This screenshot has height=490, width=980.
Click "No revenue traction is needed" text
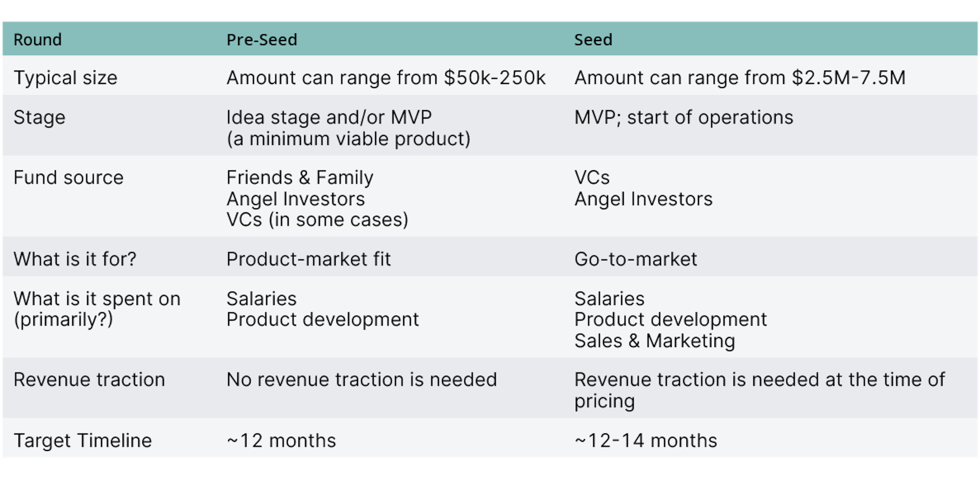[361, 379]
